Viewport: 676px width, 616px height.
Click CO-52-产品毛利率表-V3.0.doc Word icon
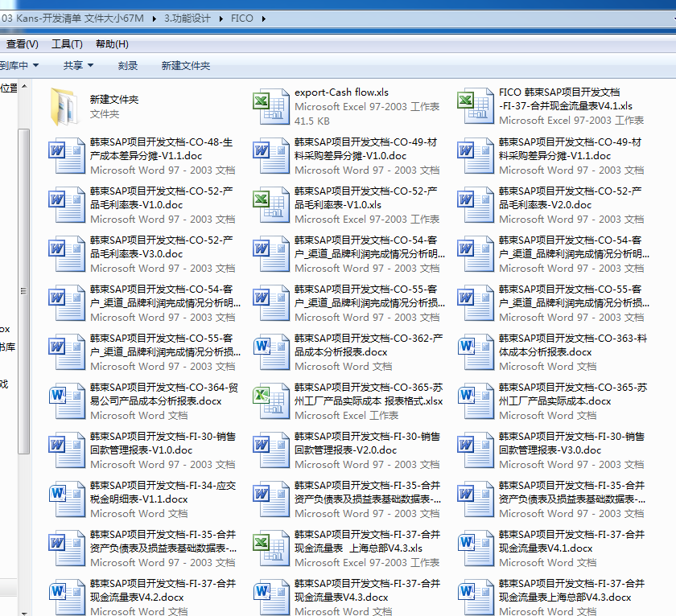point(66,254)
